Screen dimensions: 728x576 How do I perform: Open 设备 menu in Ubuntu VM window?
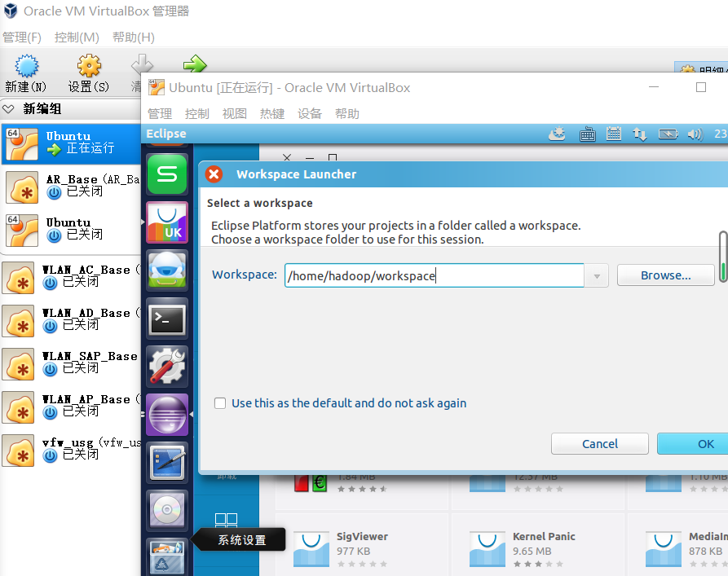pos(310,113)
